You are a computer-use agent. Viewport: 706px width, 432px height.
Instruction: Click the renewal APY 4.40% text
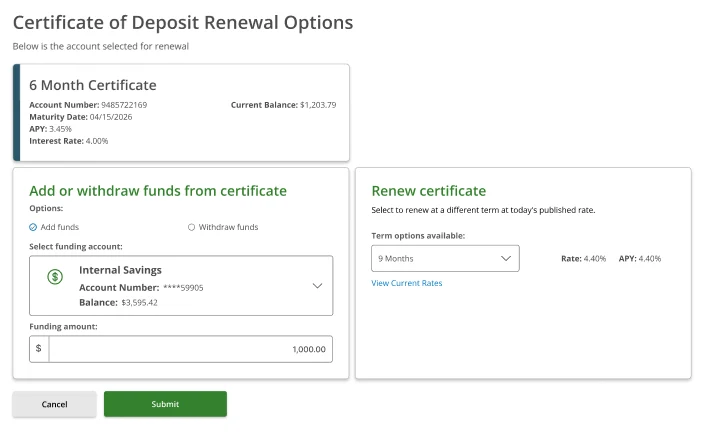(640, 259)
